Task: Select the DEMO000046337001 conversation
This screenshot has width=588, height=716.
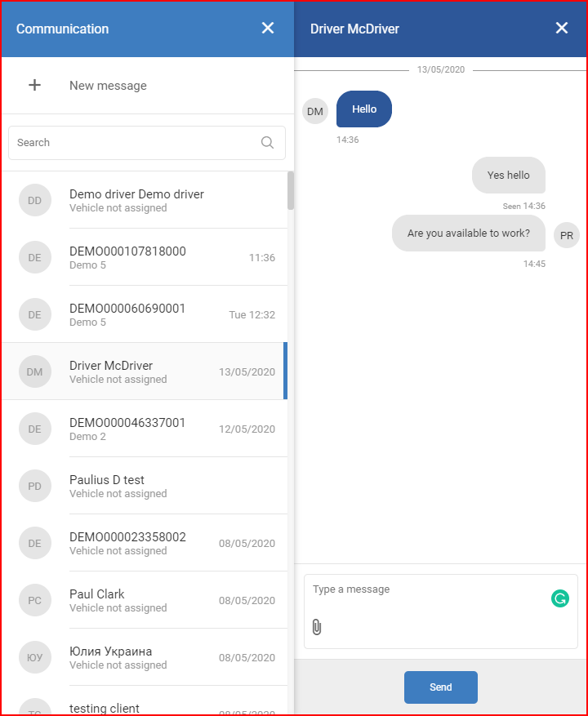Action: 145,429
